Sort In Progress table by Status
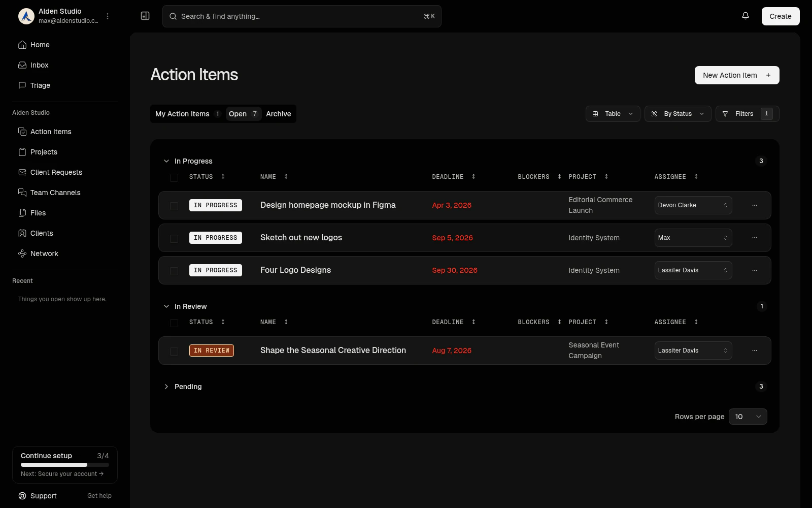Screen dimensions: 812x508 pos(207,177)
